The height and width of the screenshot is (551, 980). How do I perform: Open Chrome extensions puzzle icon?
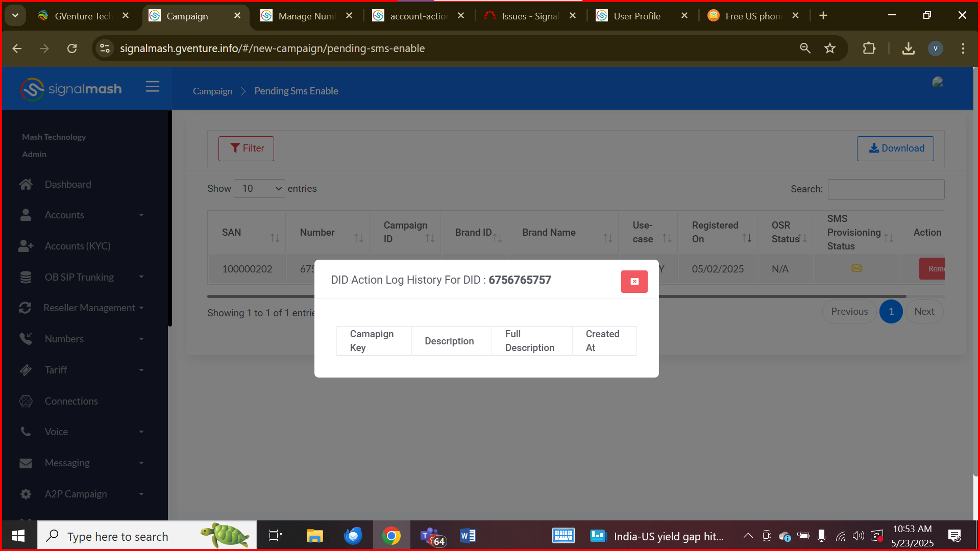click(869, 48)
